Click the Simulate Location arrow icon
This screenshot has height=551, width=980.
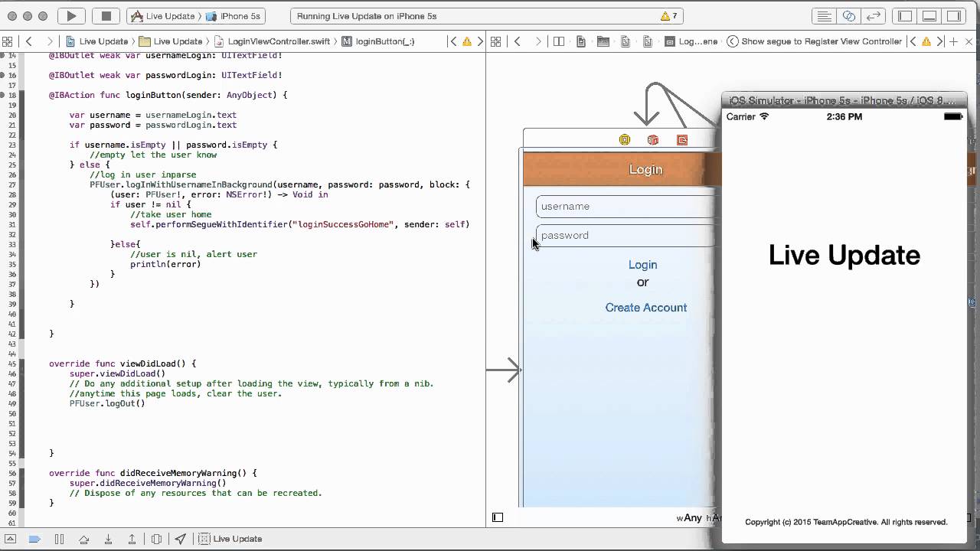(x=181, y=539)
